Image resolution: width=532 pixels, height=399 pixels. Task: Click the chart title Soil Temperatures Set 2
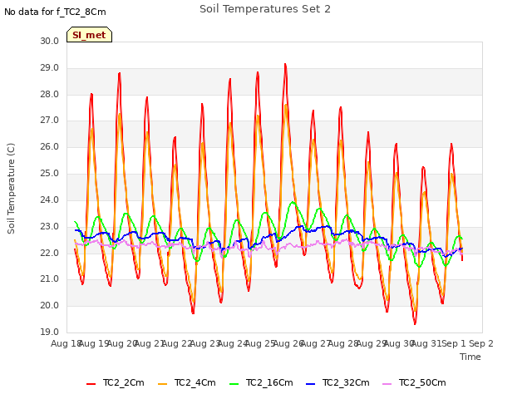[265, 9]
